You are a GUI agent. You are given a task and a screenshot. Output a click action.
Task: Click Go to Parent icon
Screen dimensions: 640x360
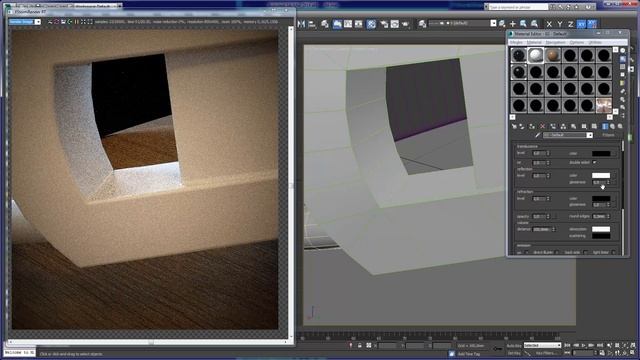[612, 126]
